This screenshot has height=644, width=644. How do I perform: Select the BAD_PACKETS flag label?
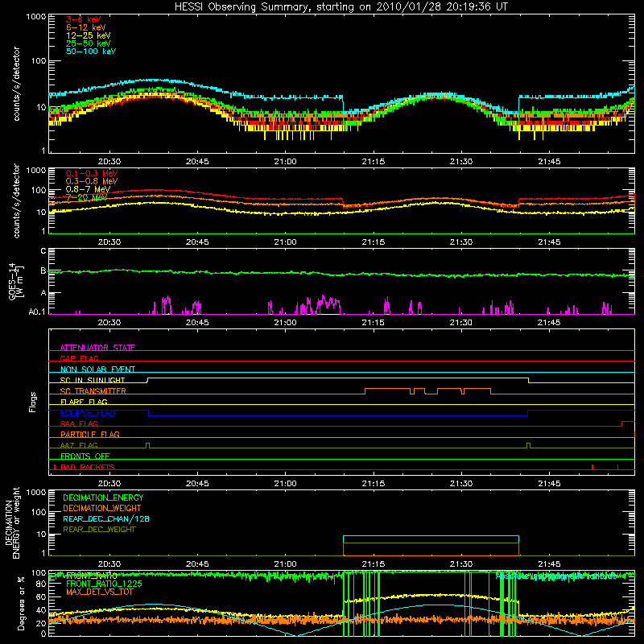coord(88,467)
